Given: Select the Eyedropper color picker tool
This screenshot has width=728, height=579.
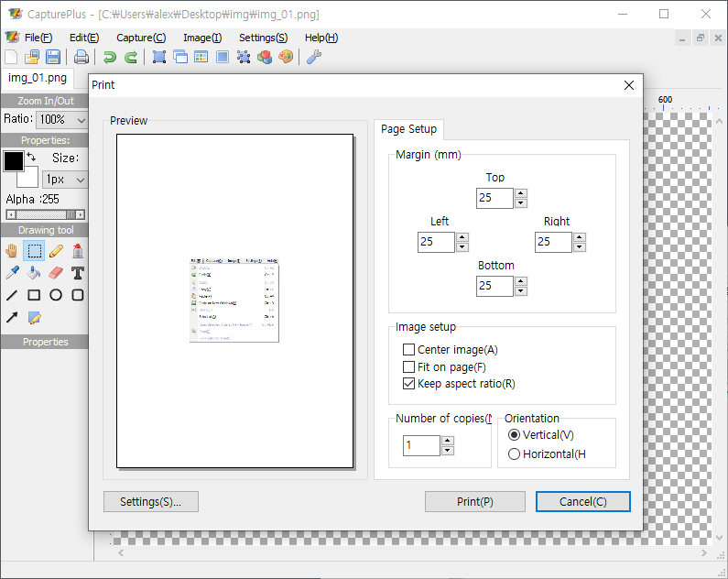Looking at the screenshot, I should [12, 273].
